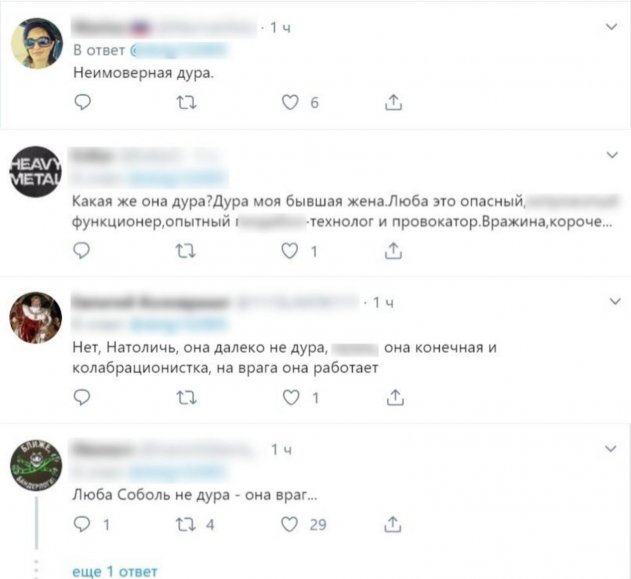The height and width of the screenshot is (579, 631).
Task: Like the tweet with 29 likes
Action: coord(289,524)
